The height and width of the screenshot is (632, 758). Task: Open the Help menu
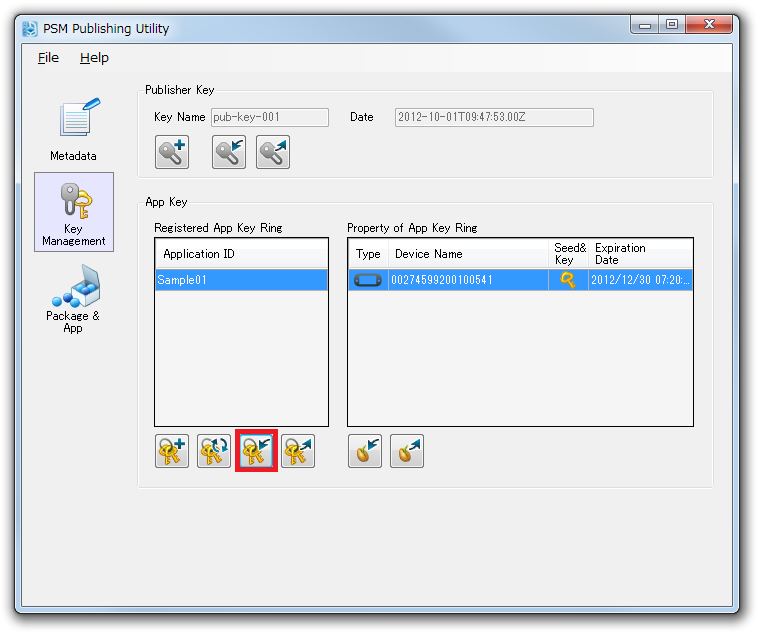(94, 58)
